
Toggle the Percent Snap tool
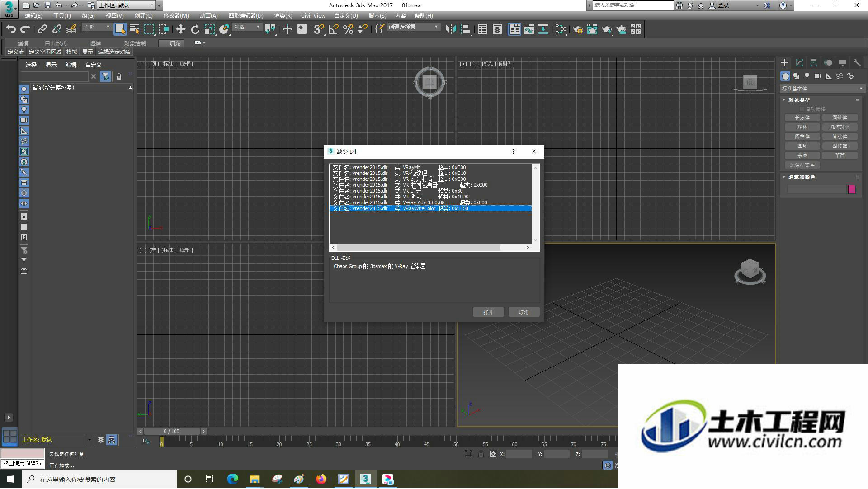(348, 29)
